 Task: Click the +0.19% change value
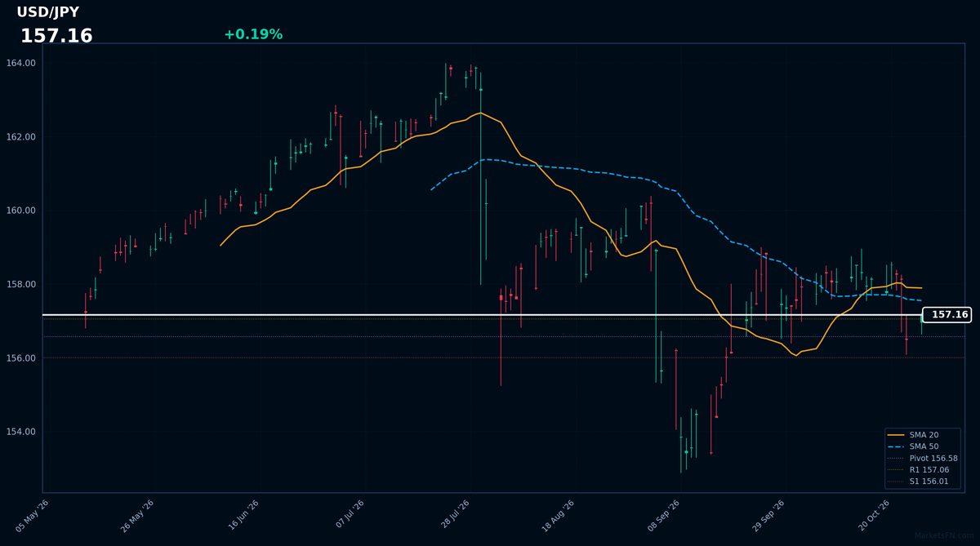(x=253, y=34)
